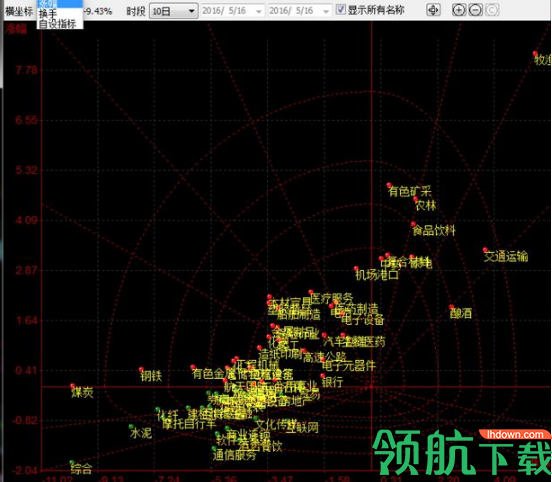This screenshot has height=482, width=552.
Task: Click the 摩托自行车 label
Action: 189,424
